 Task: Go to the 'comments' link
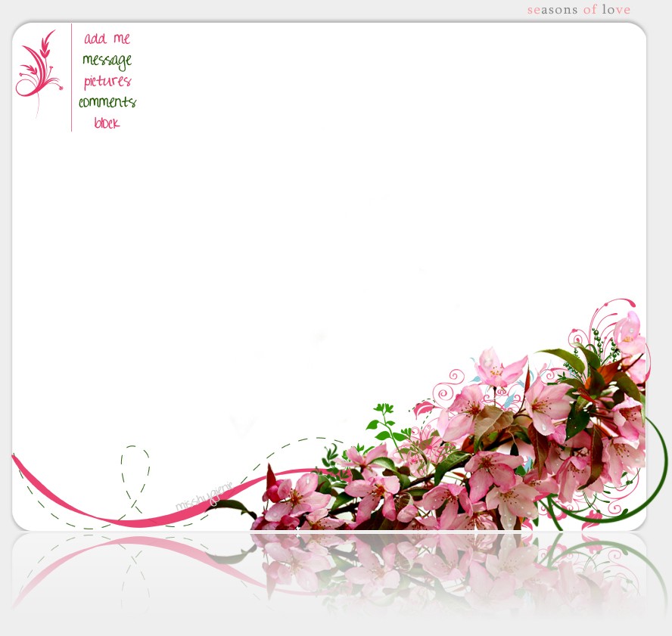pyautogui.click(x=107, y=102)
